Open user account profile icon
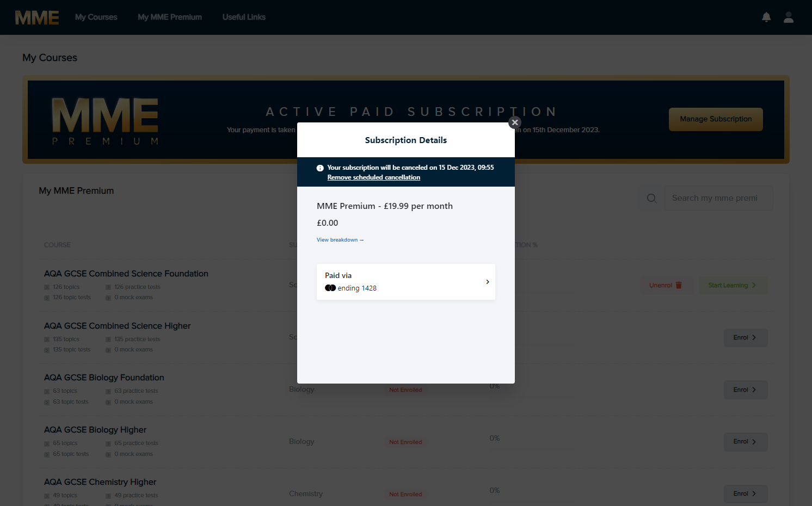The width and height of the screenshot is (812, 506). coord(789,17)
